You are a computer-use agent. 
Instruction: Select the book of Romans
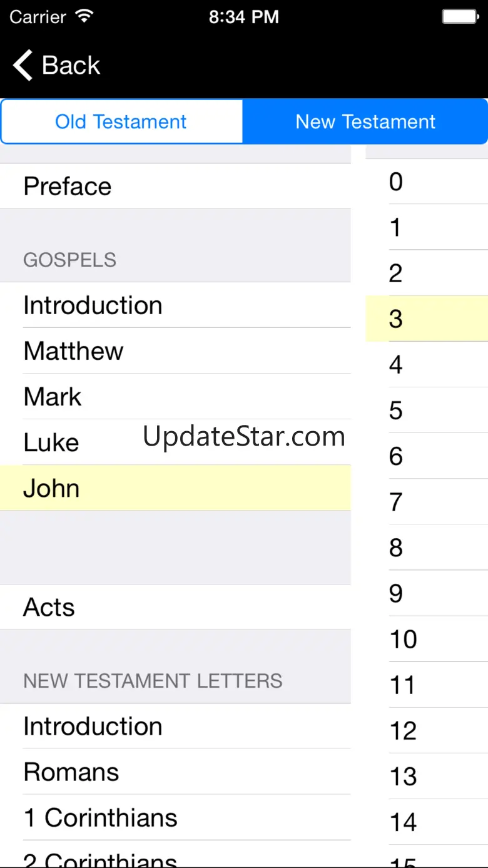coord(175,772)
